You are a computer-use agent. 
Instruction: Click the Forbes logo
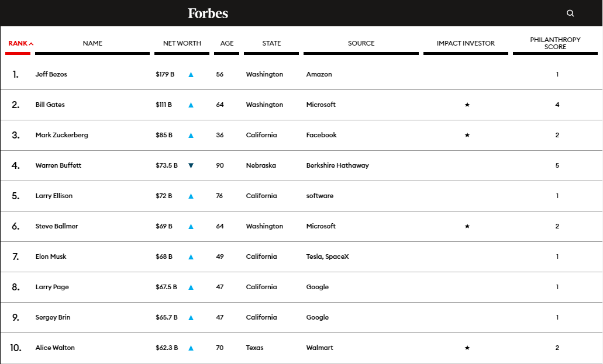(208, 13)
